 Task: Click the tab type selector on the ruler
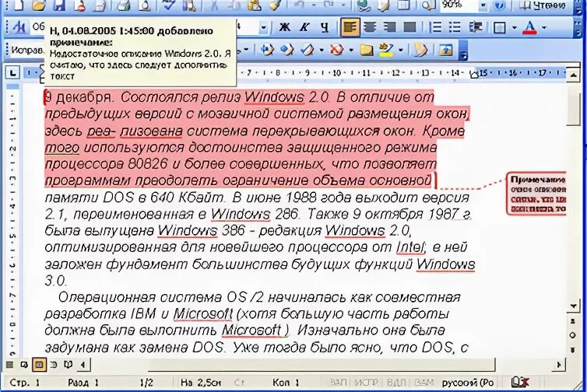(12, 73)
